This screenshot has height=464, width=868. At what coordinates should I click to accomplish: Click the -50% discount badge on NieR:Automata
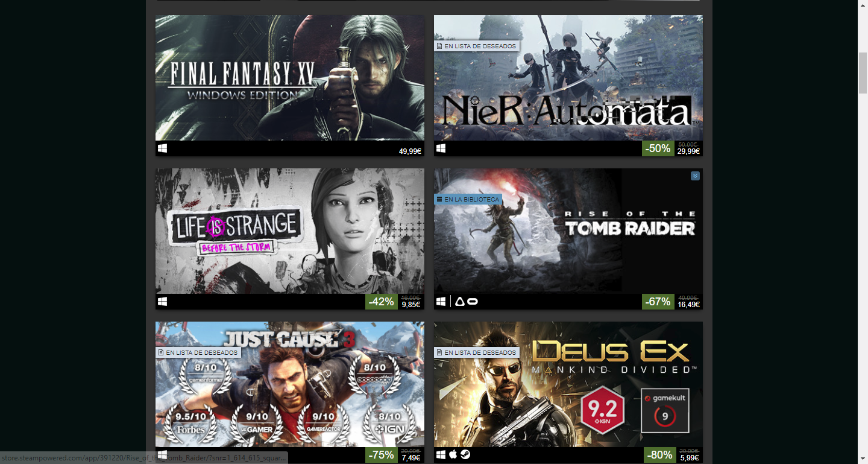658,148
